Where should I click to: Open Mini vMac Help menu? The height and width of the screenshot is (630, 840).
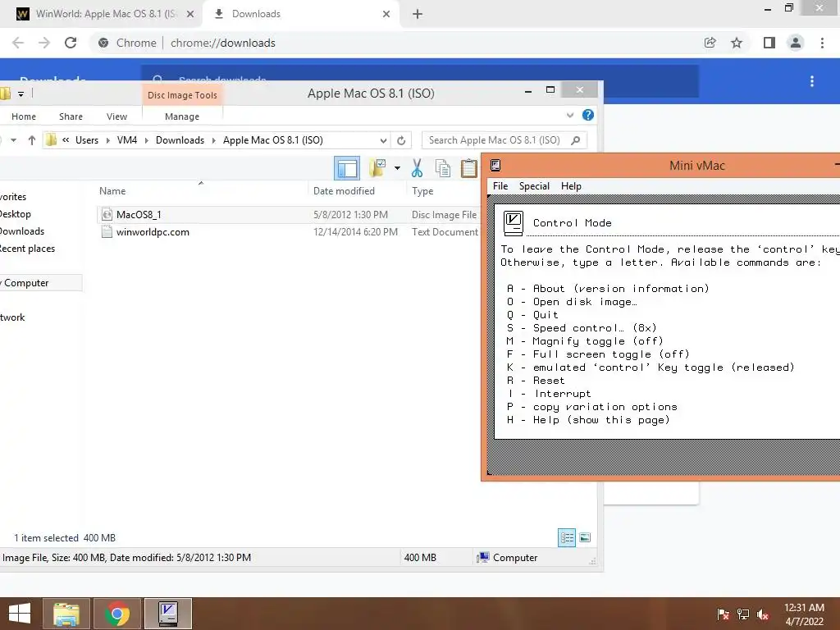point(571,186)
